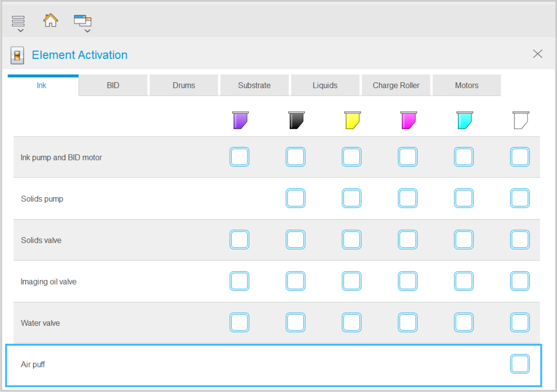557x392 pixels.
Task: Click the 'Imaging oil valve' row label
Action: point(48,282)
